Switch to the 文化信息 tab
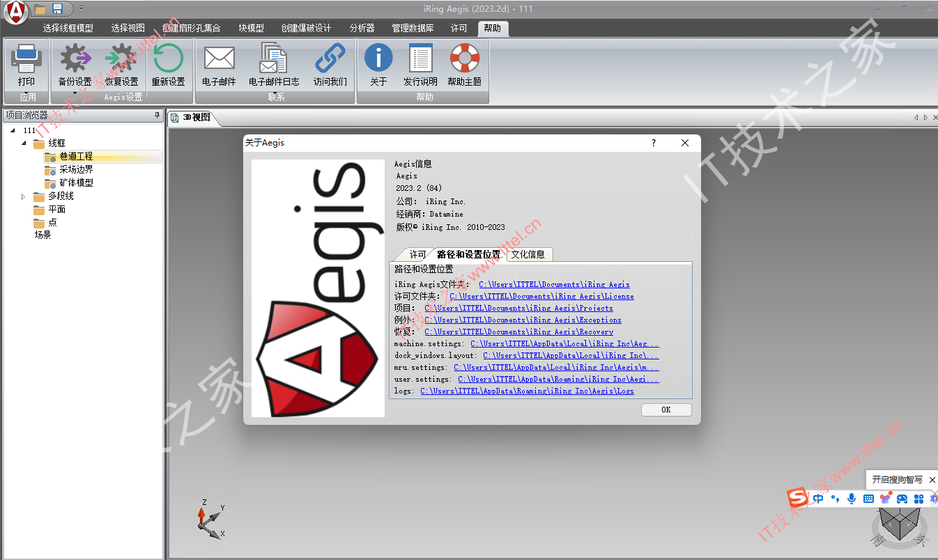 click(528, 255)
